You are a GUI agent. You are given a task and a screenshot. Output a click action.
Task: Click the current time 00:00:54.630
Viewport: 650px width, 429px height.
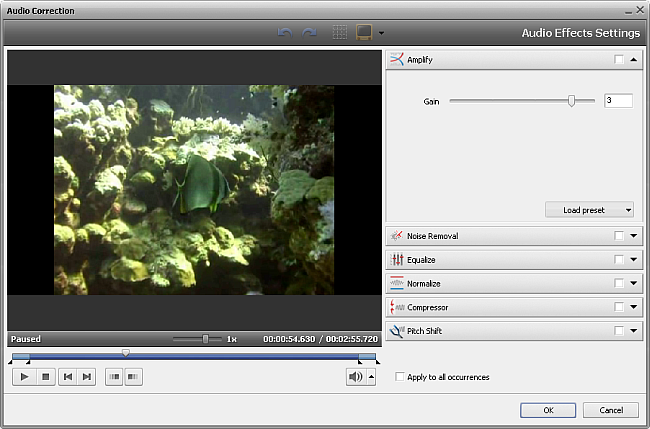point(289,339)
